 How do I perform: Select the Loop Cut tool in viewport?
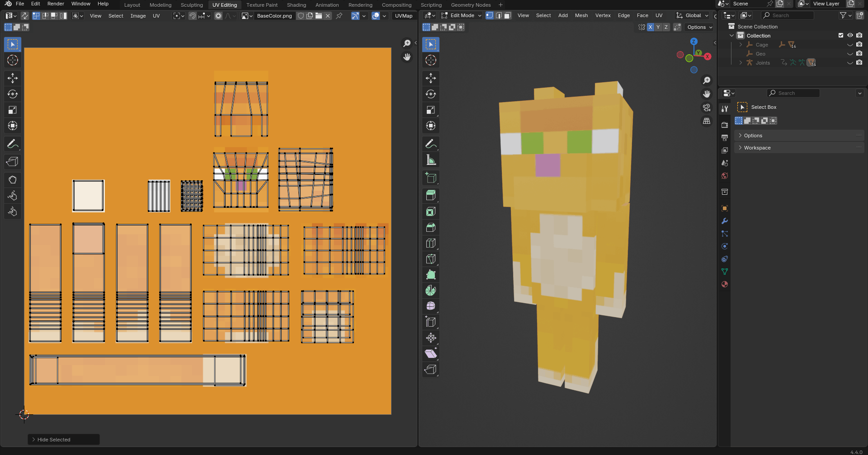click(x=431, y=243)
